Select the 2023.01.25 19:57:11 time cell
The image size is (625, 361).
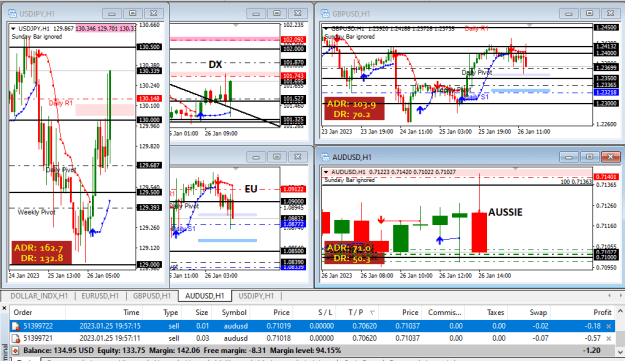coord(110,338)
